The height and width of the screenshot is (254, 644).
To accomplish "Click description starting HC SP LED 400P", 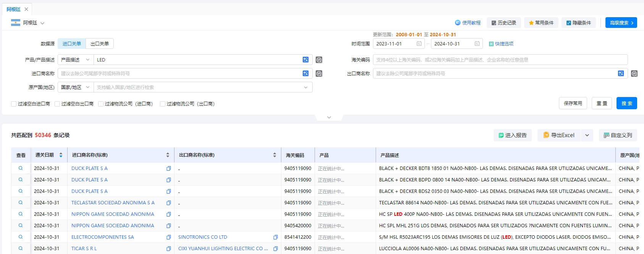I will [496, 214].
